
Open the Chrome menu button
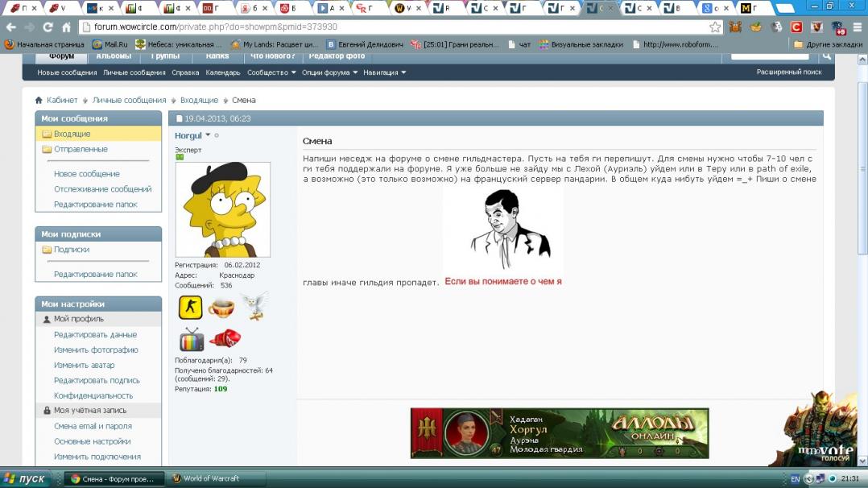pos(856,27)
